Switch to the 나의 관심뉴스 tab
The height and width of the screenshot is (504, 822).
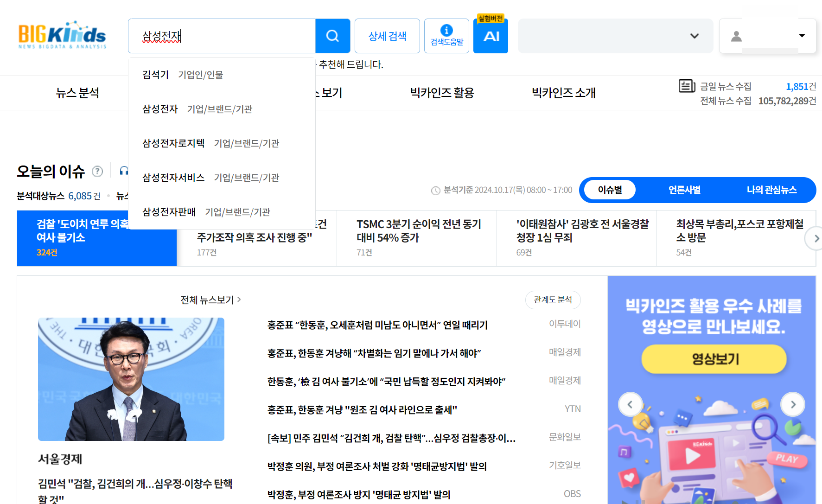click(x=771, y=190)
